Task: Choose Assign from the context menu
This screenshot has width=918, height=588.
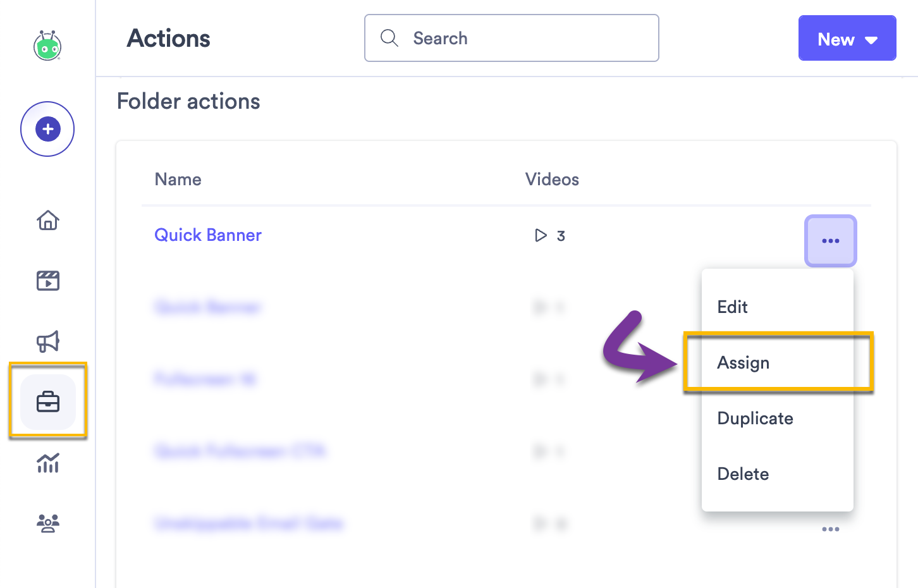Action: coord(744,362)
